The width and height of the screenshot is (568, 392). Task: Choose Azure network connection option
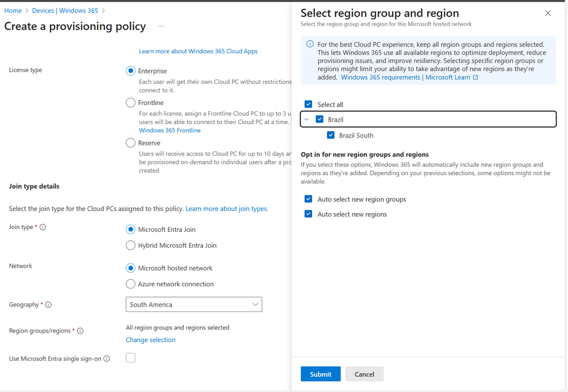click(x=131, y=284)
